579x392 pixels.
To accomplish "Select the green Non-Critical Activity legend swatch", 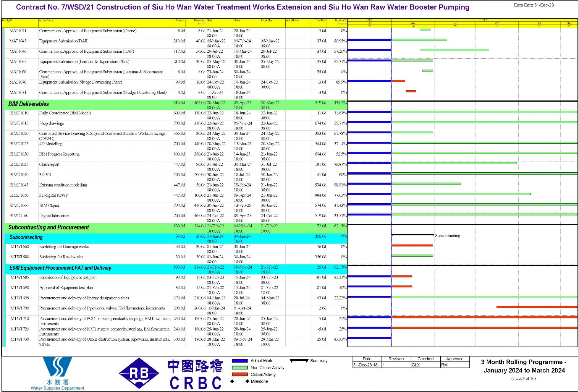I will click(240, 368).
